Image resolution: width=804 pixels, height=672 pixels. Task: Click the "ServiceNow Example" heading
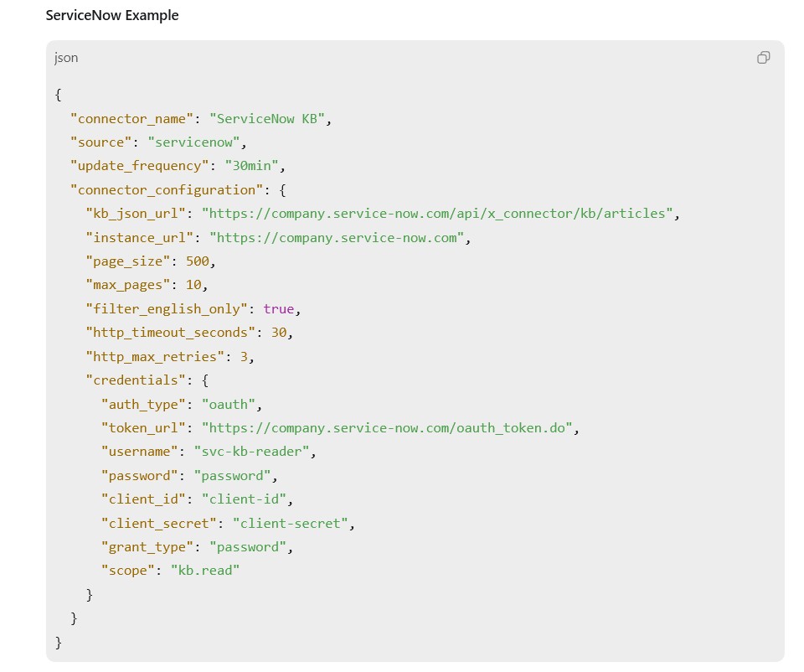[x=112, y=15]
